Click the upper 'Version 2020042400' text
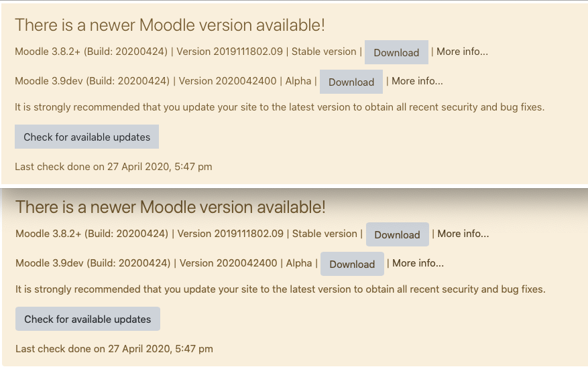588x369 pixels. coord(228,81)
